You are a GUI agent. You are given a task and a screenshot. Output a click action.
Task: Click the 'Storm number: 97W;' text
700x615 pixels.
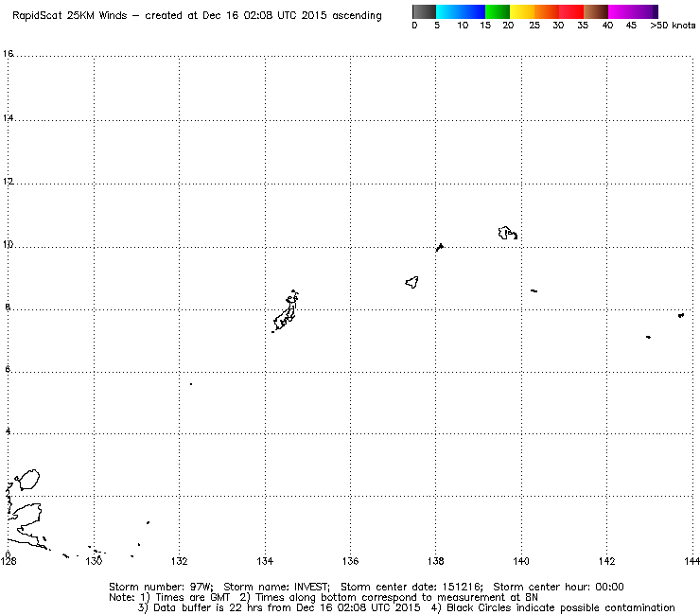tap(161, 587)
